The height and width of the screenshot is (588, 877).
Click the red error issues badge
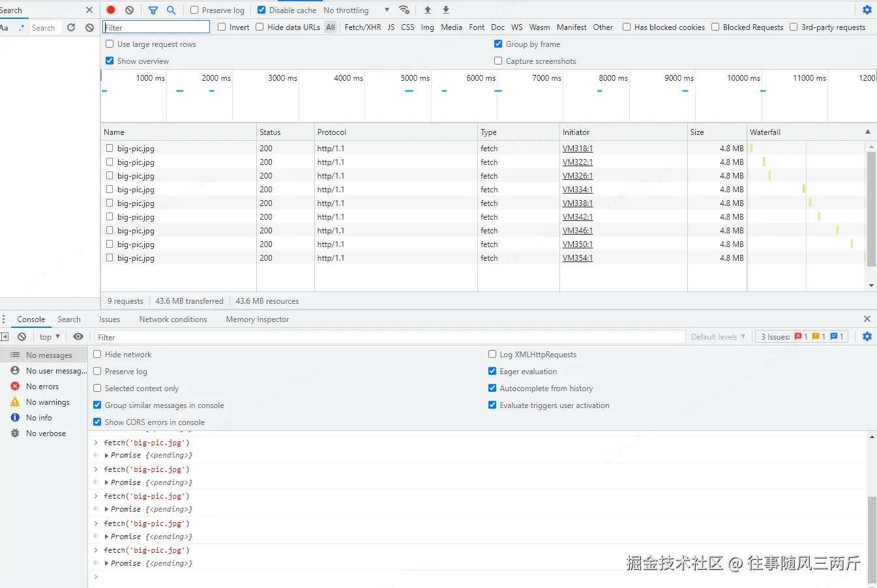click(801, 336)
